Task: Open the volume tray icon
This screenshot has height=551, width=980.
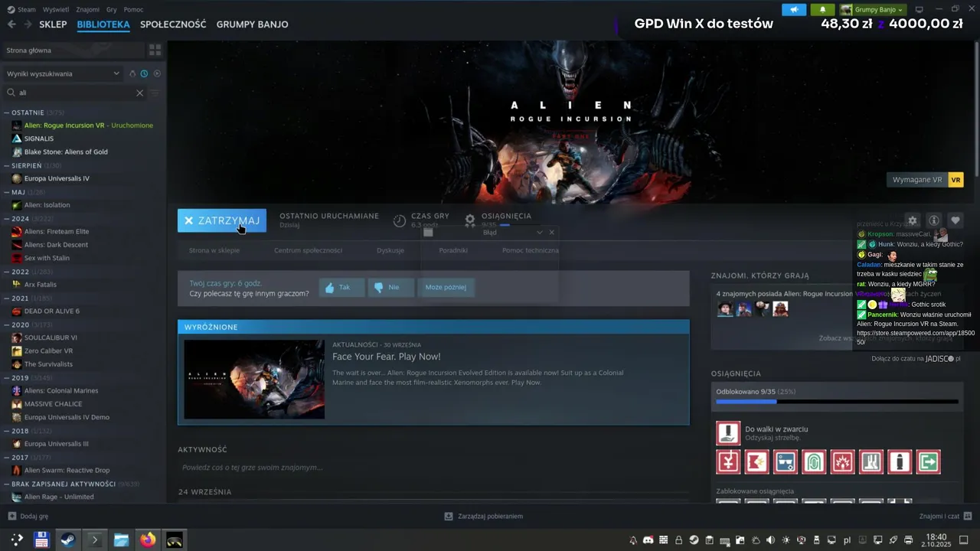Action: (x=770, y=540)
